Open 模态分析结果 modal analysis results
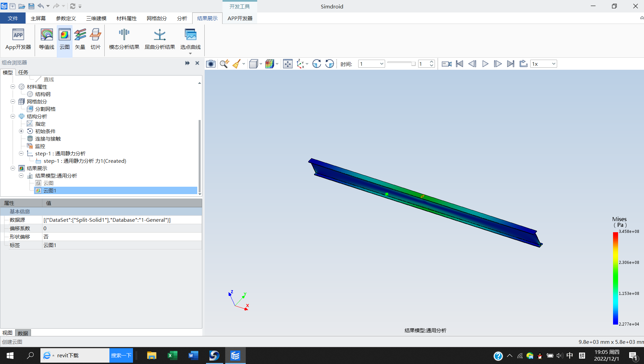 124,39
